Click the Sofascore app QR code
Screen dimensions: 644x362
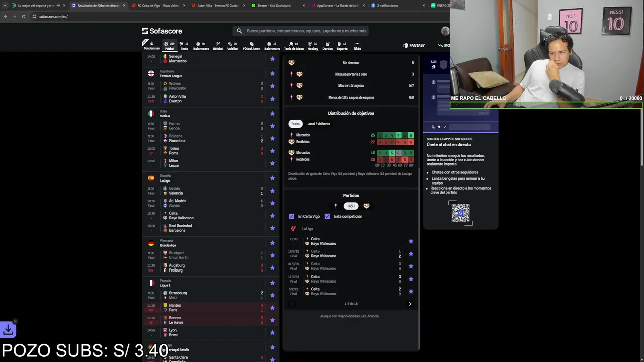[460, 213]
